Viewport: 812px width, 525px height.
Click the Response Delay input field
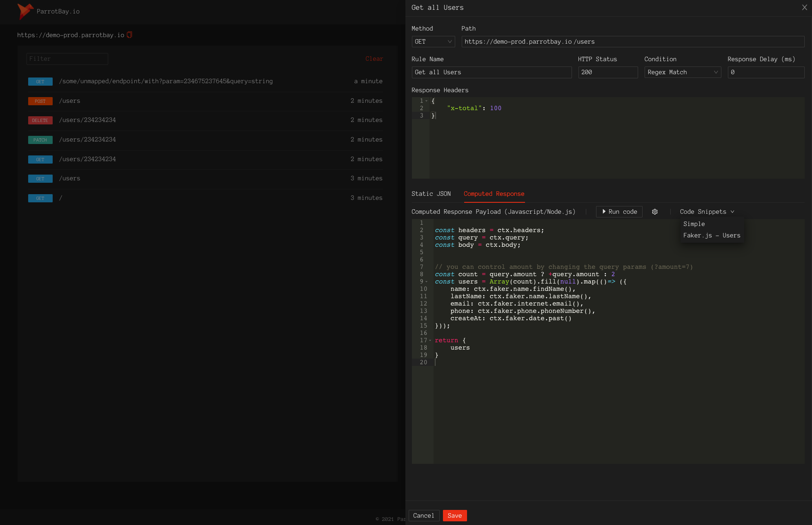765,72
